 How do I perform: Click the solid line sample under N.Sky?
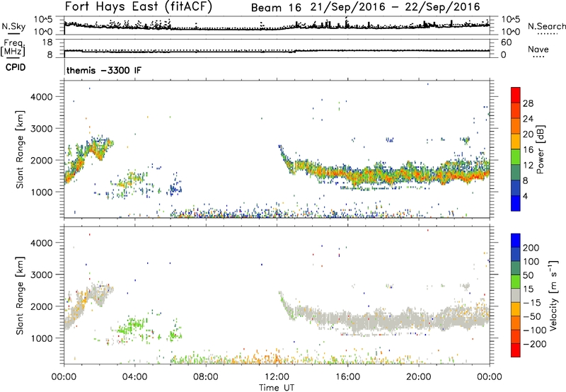(13, 34)
